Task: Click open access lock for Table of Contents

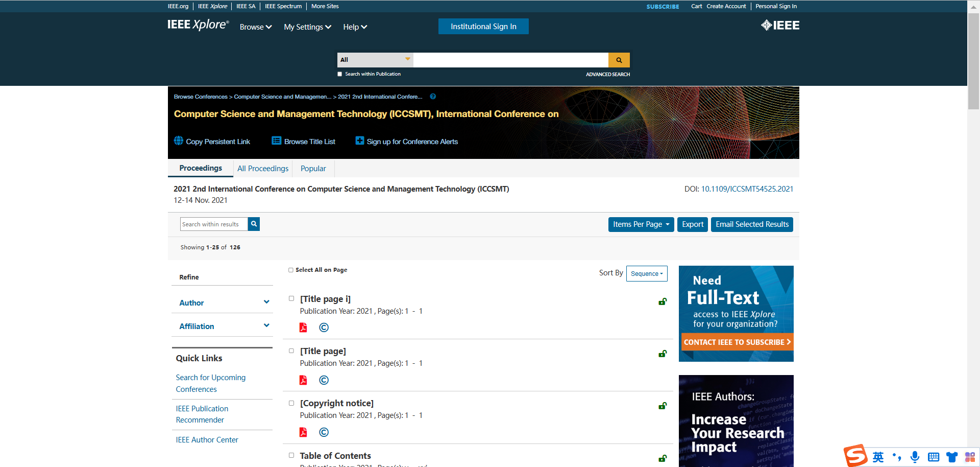Action: point(663,458)
